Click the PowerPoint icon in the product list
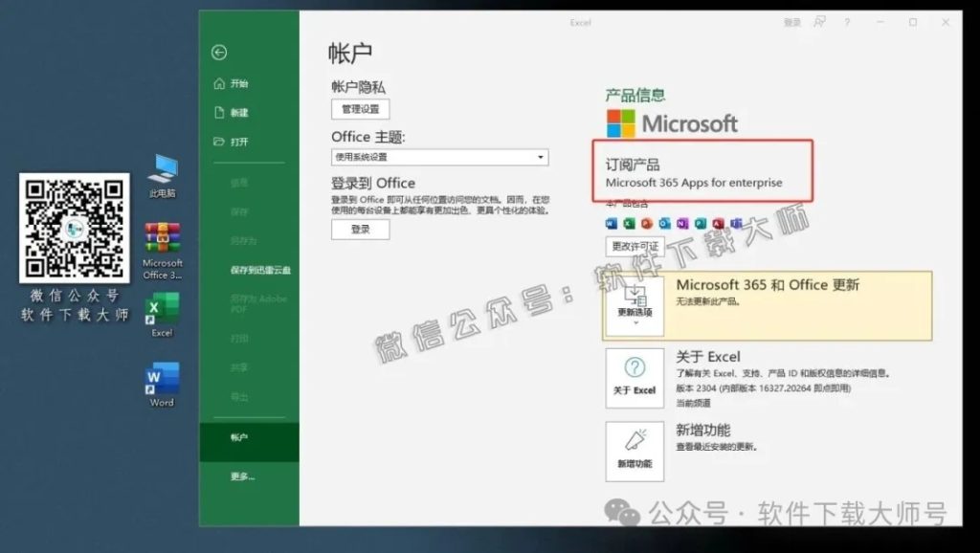Image resolution: width=980 pixels, height=553 pixels. (x=647, y=223)
